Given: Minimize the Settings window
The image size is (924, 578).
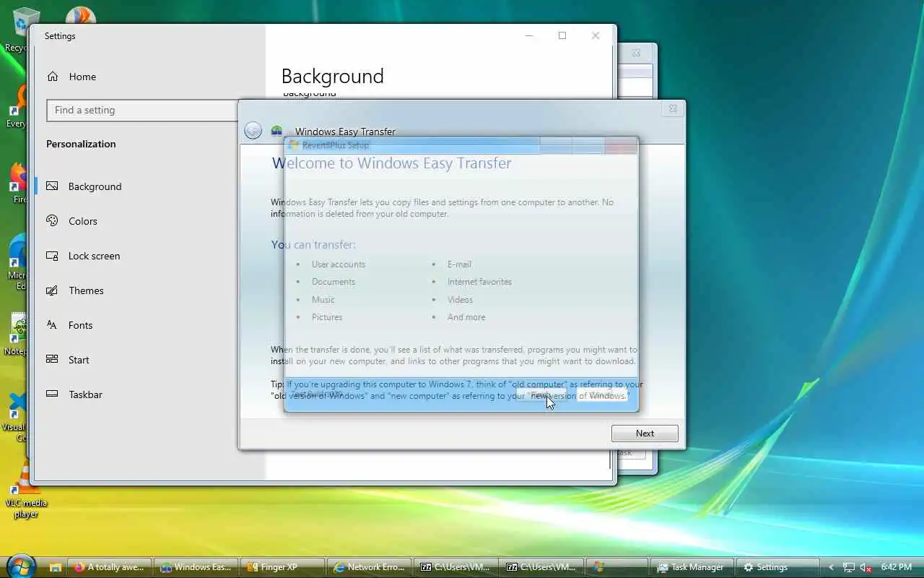Looking at the screenshot, I should point(529,35).
